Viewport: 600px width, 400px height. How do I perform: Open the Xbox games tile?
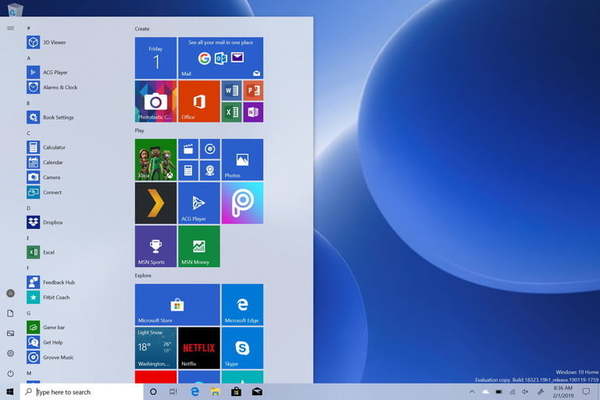[156, 160]
